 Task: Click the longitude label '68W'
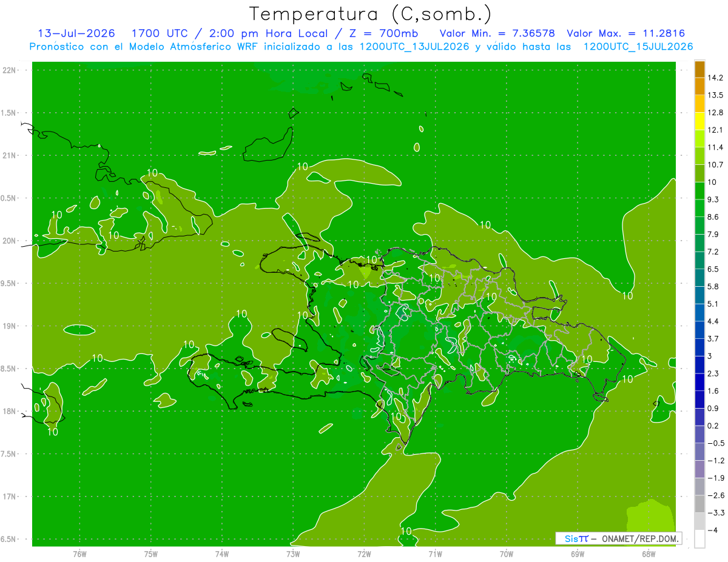click(649, 554)
